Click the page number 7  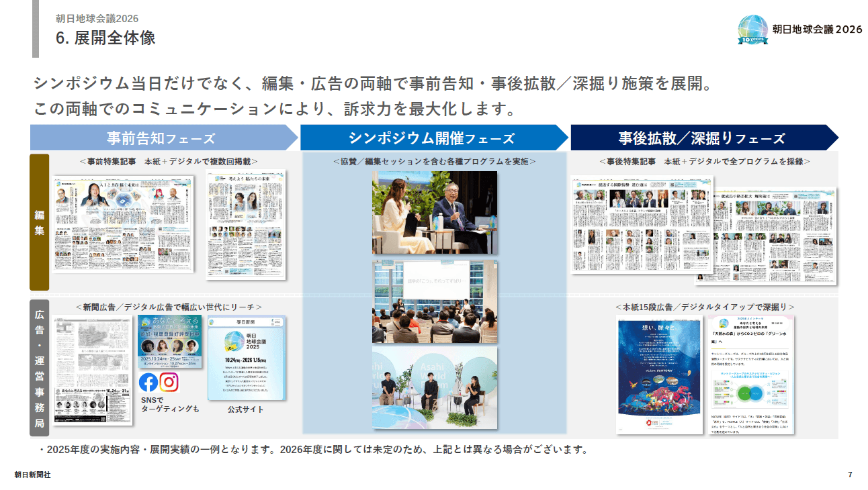tap(850, 475)
